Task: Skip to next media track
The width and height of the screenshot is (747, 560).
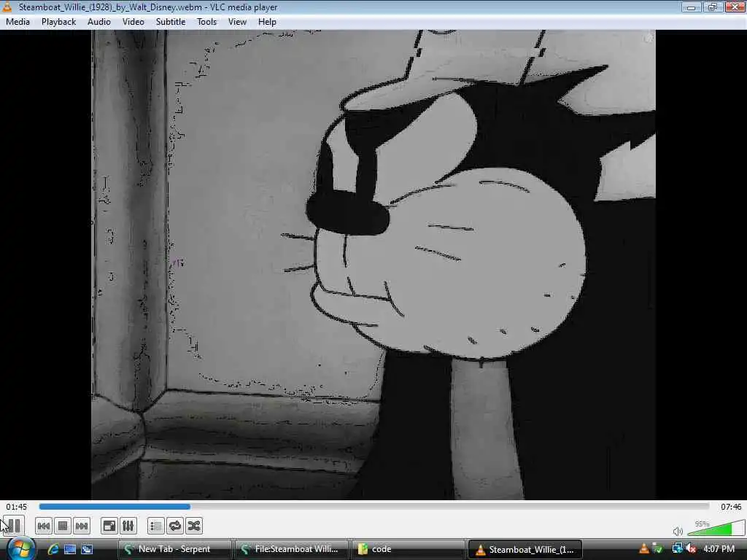Action: (x=82, y=526)
